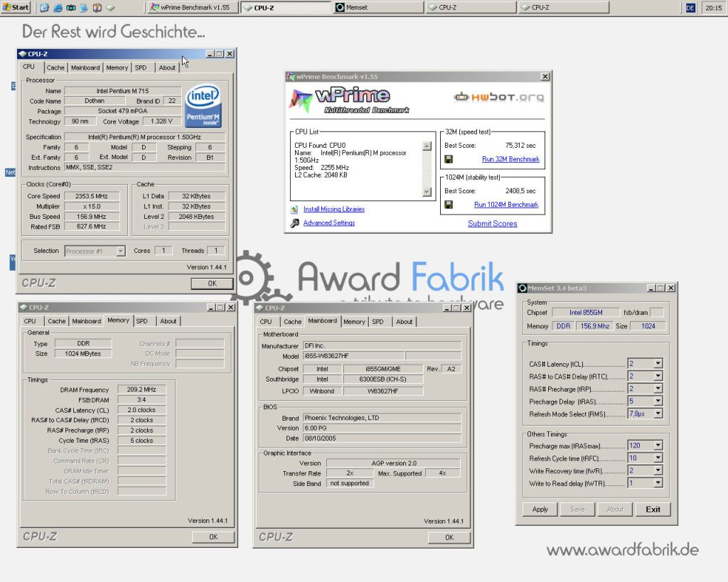Click Install Missing Libraries link
Image resolution: width=728 pixels, height=582 pixels.
click(x=334, y=210)
